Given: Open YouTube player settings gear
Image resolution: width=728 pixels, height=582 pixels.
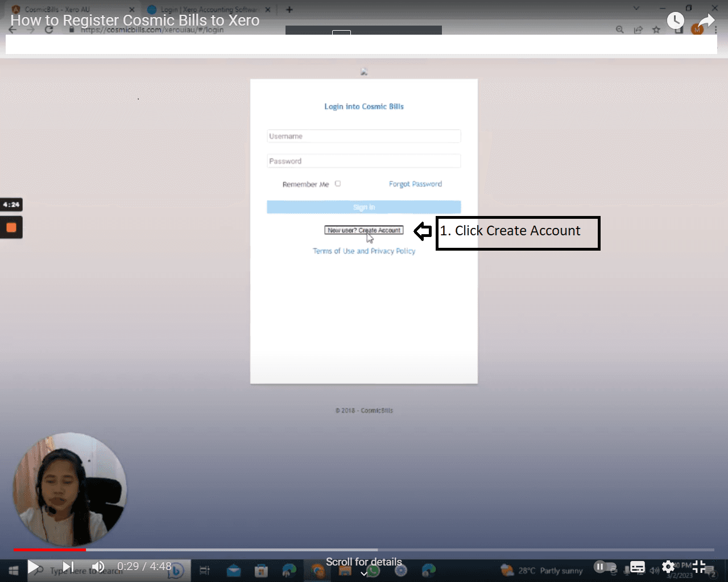Looking at the screenshot, I should coord(668,567).
